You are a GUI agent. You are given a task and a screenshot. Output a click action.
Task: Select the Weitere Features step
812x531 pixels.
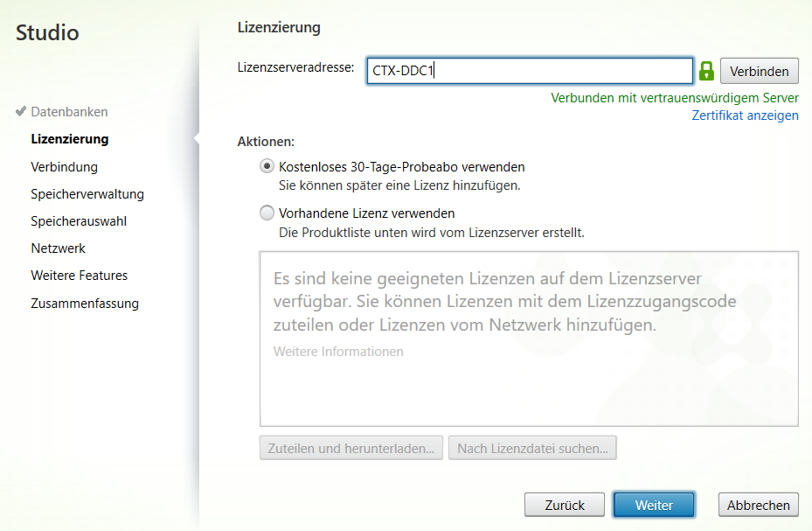(78, 276)
